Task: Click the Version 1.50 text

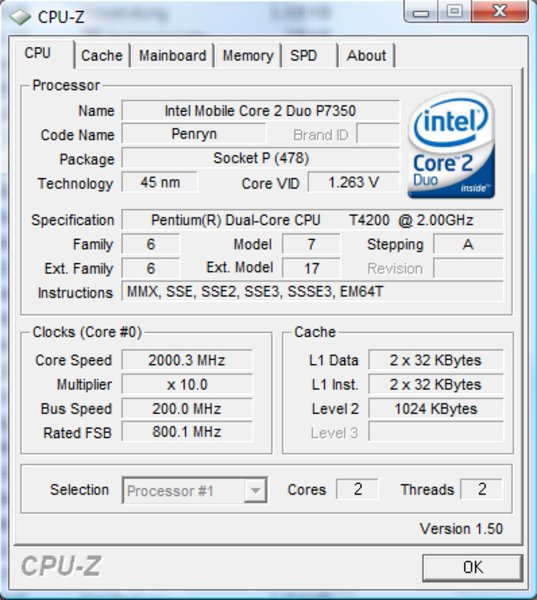Action: [461, 529]
